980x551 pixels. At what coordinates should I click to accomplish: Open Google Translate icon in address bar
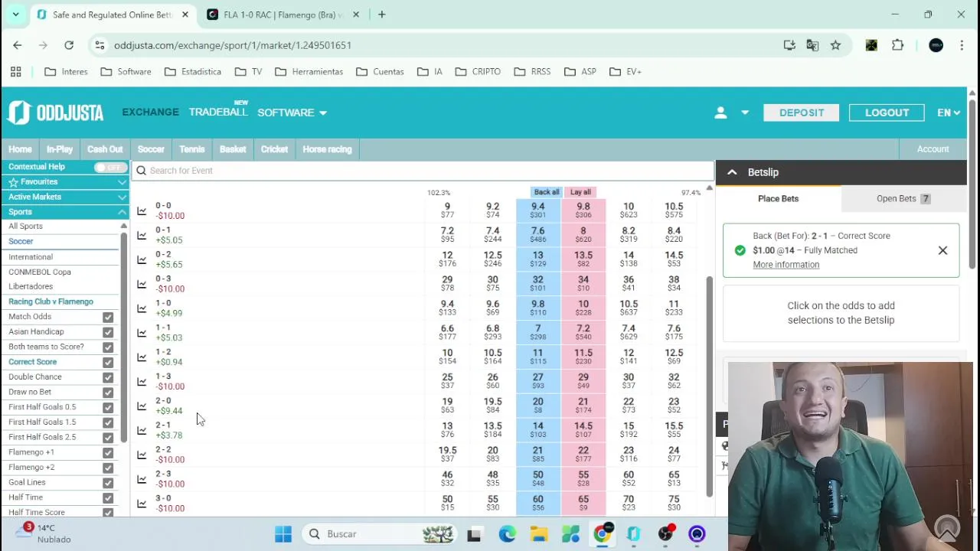(x=812, y=45)
